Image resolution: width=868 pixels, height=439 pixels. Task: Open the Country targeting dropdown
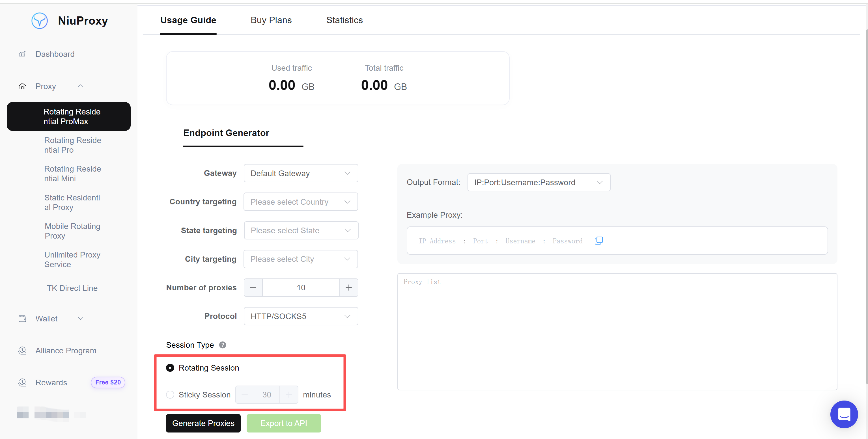pos(301,202)
